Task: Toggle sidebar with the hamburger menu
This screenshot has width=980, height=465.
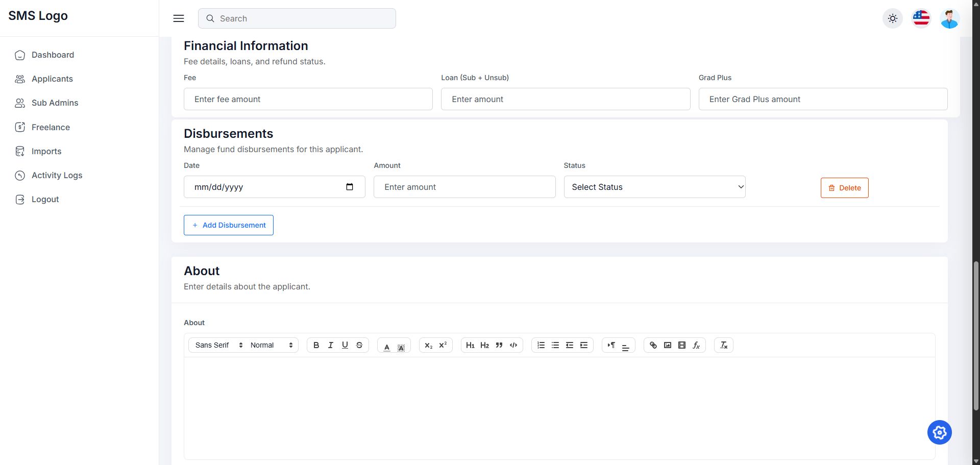Action: point(179,18)
